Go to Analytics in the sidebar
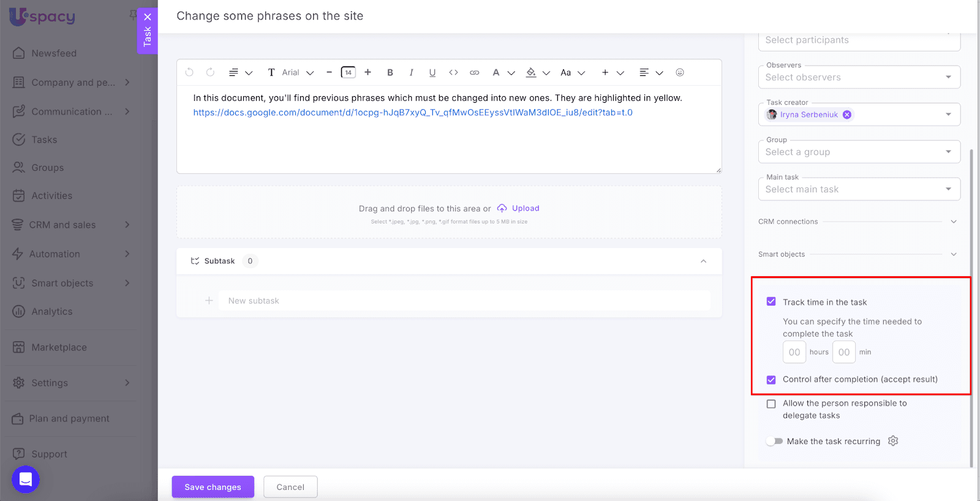The width and height of the screenshot is (980, 501). point(52,312)
